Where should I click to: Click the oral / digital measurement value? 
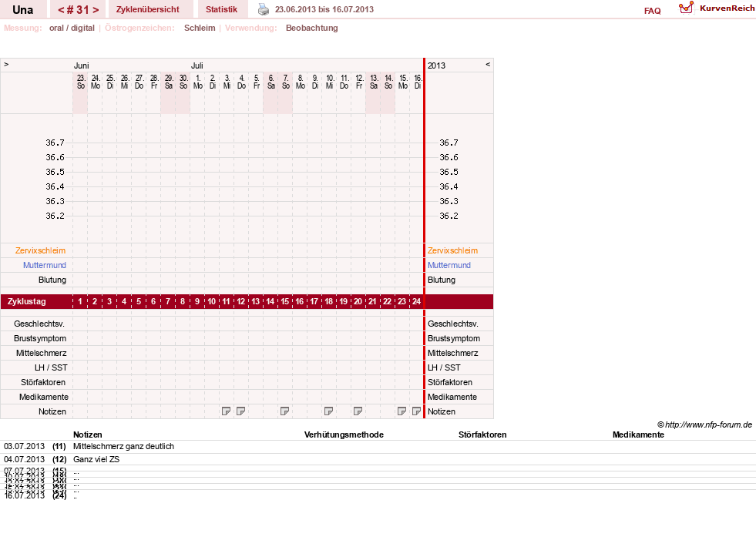tap(72, 28)
